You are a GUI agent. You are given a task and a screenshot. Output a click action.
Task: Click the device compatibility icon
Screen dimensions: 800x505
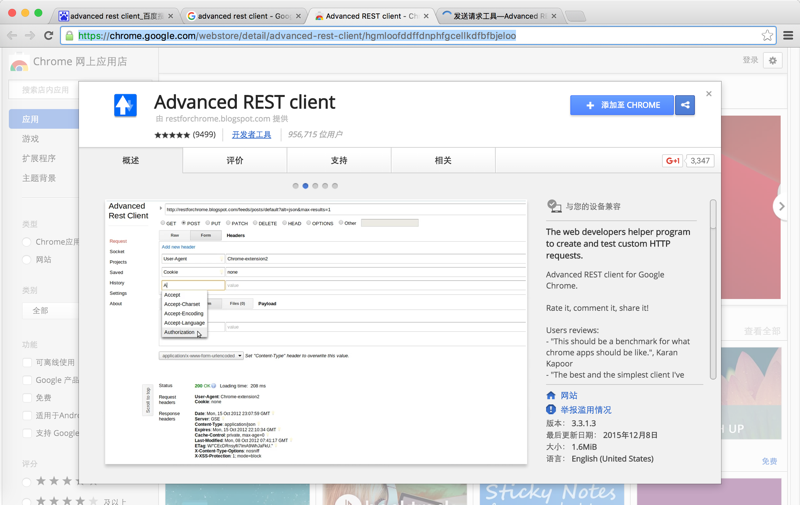(x=554, y=206)
